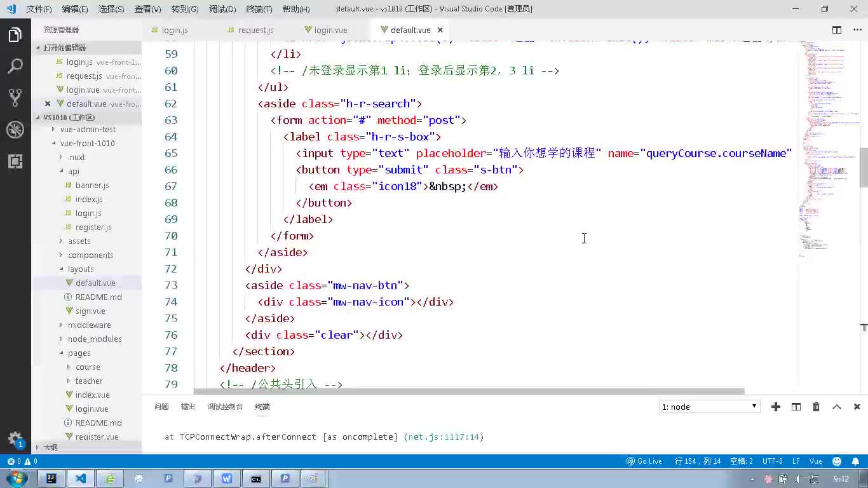Open notifications bell in status bar
Viewport: 868px width, 488px height.
[856, 461]
